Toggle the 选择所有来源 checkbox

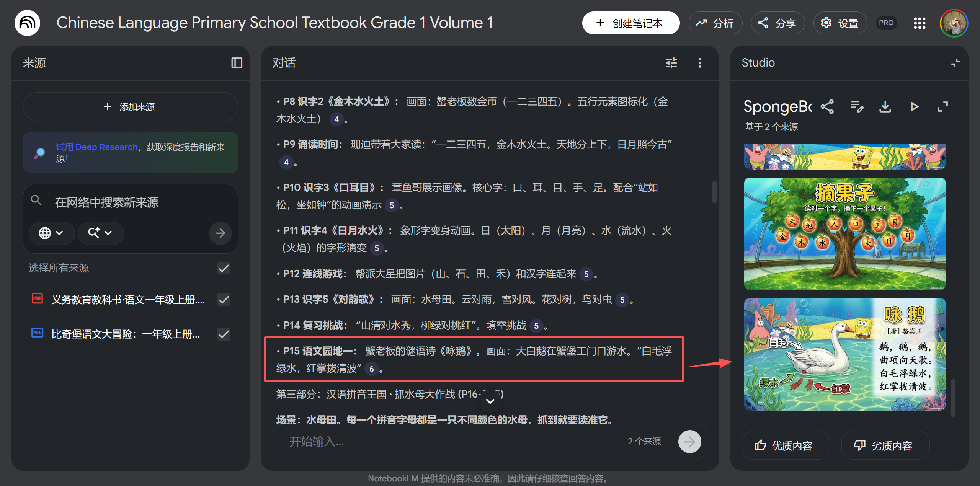click(224, 268)
